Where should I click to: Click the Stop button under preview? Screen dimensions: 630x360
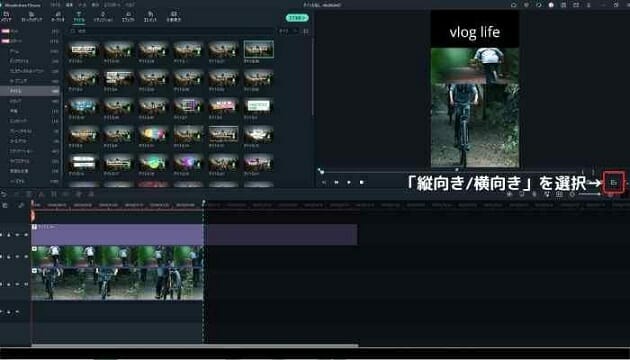(x=362, y=182)
